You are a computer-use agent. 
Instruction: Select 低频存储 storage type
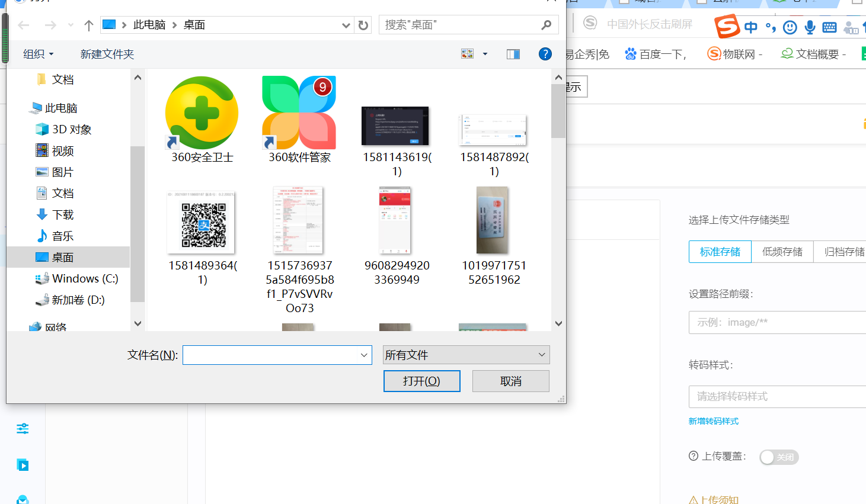(x=782, y=252)
